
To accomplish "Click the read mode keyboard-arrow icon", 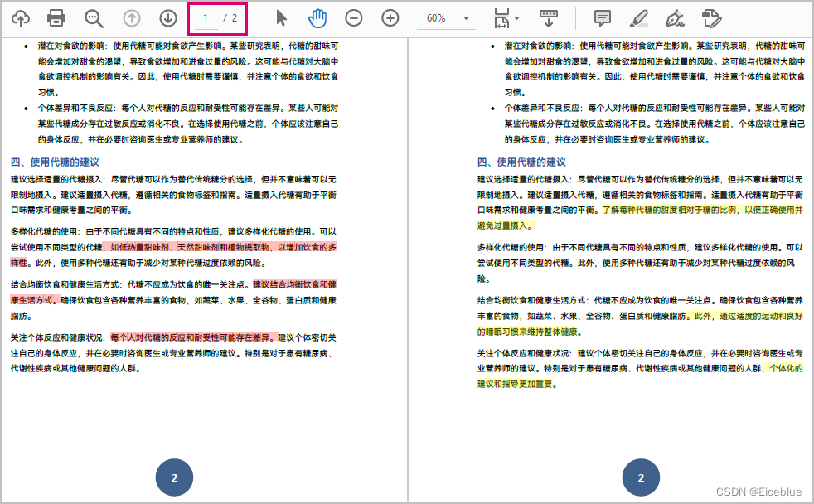I will [548, 18].
